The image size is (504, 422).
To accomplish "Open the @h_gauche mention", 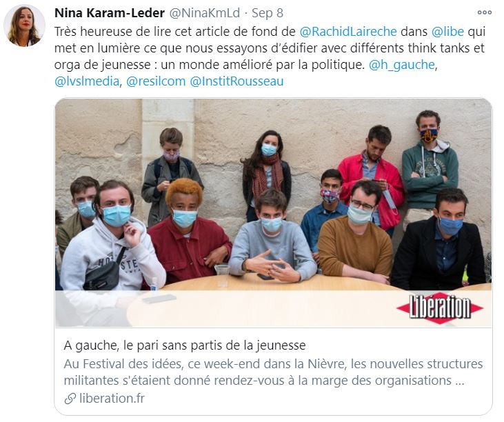I will 402,65.
